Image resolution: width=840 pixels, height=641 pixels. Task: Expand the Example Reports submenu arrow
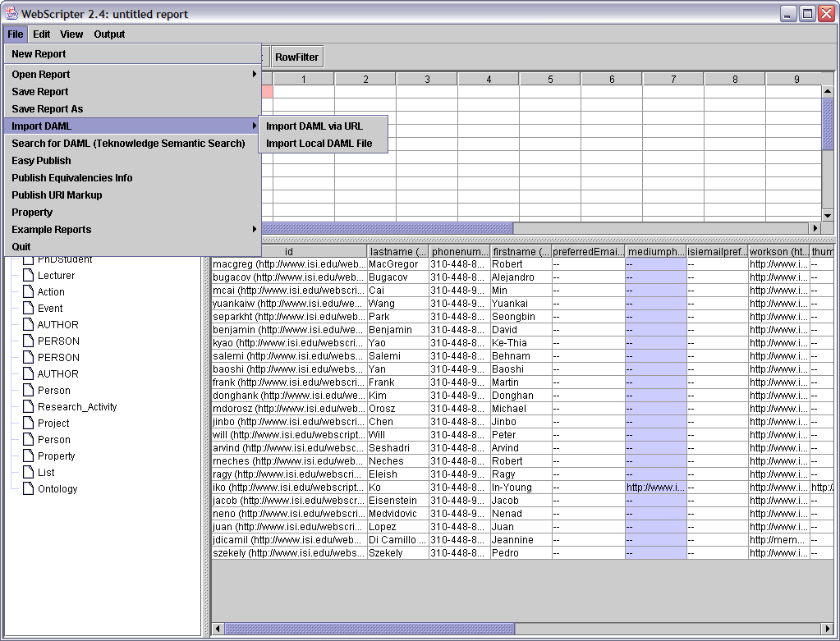tap(255, 230)
